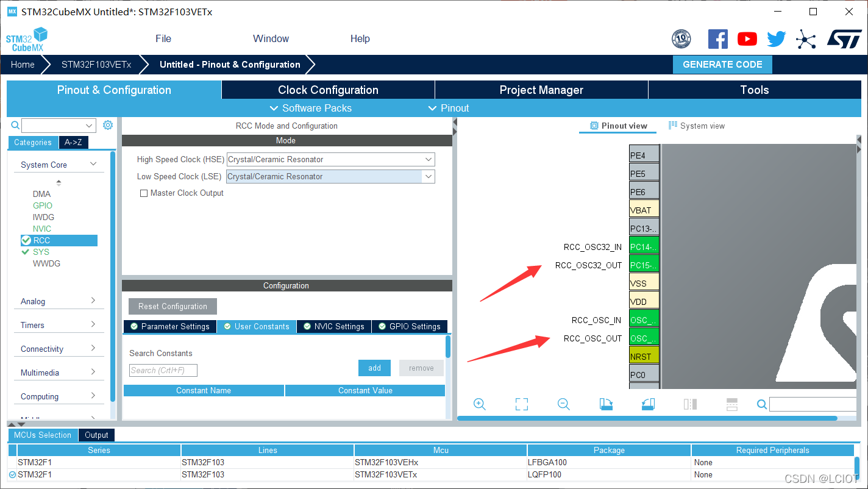Viewport: 868px width, 489px height.
Task: Select NVIC in System Core list
Action: pos(42,229)
